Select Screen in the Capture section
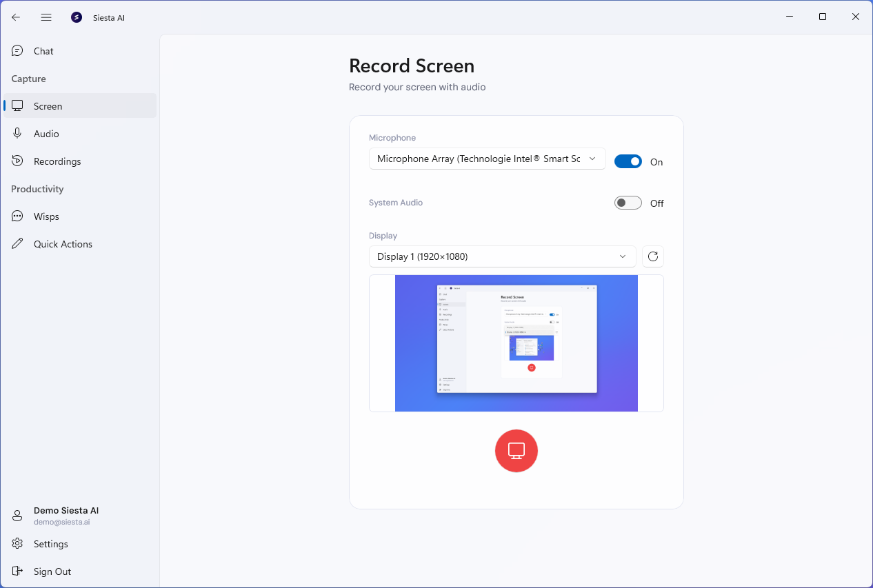 point(80,106)
